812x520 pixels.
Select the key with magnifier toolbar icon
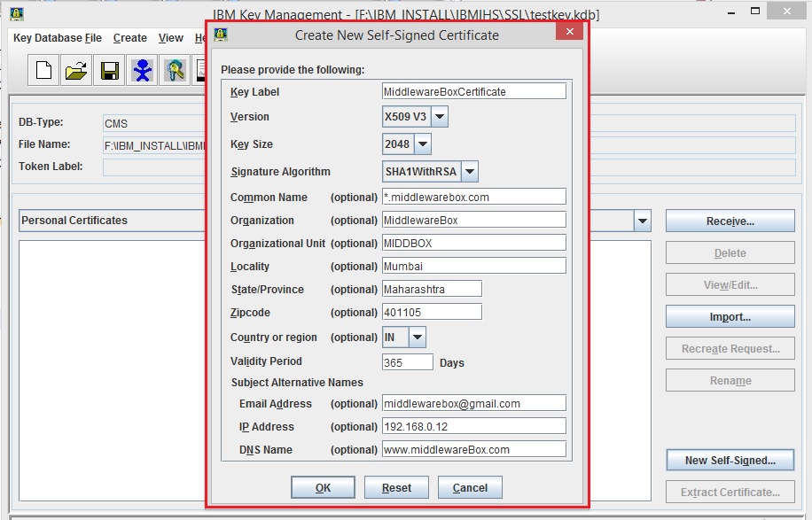(x=176, y=70)
